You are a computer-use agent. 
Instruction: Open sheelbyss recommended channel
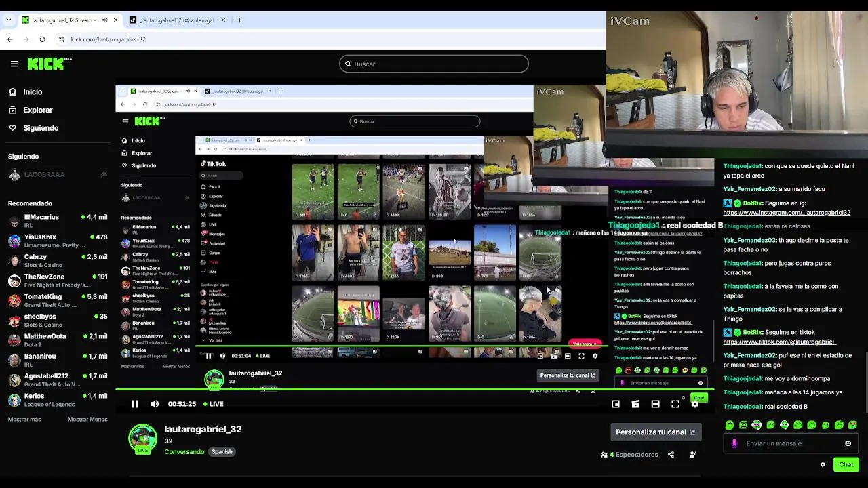pyautogui.click(x=58, y=320)
